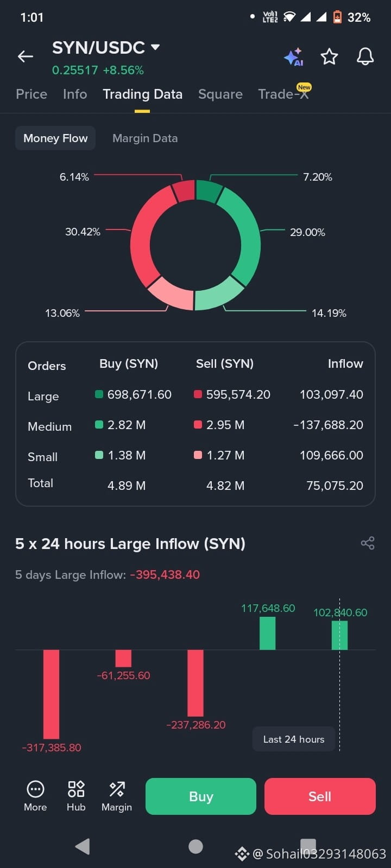This screenshot has height=868, width=391.
Task: Tap the Android back navigation button
Action: tap(83, 846)
